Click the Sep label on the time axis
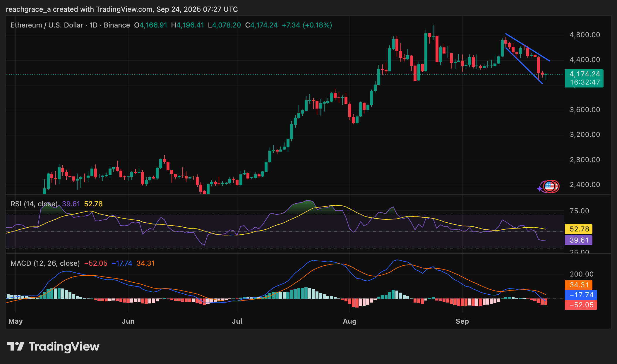The height and width of the screenshot is (364, 617). (x=462, y=321)
